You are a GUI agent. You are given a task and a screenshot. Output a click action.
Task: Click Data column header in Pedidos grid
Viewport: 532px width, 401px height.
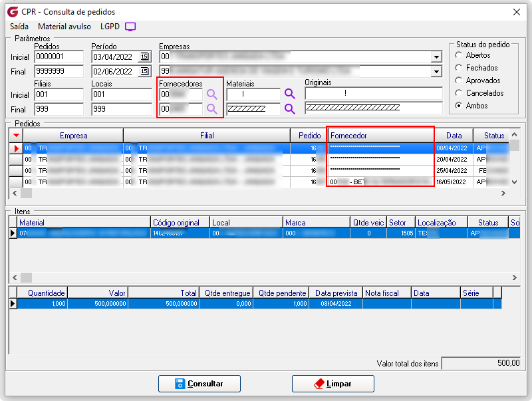454,136
